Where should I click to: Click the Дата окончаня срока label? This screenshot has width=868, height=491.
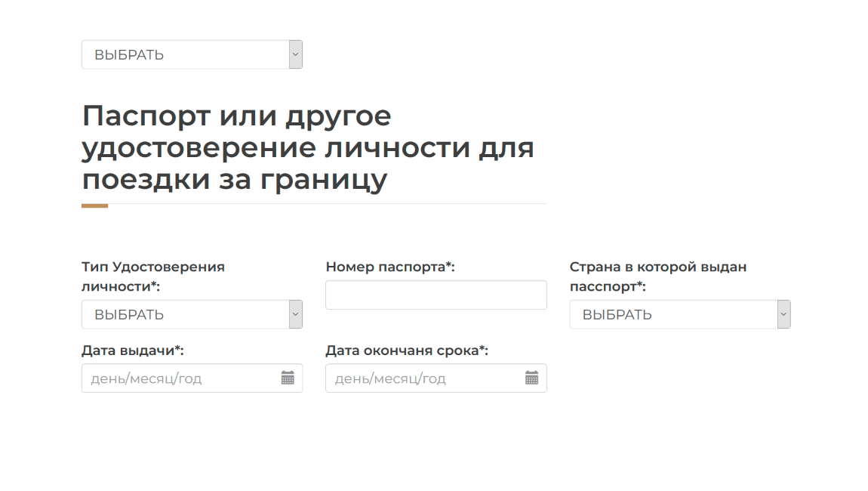(x=407, y=350)
